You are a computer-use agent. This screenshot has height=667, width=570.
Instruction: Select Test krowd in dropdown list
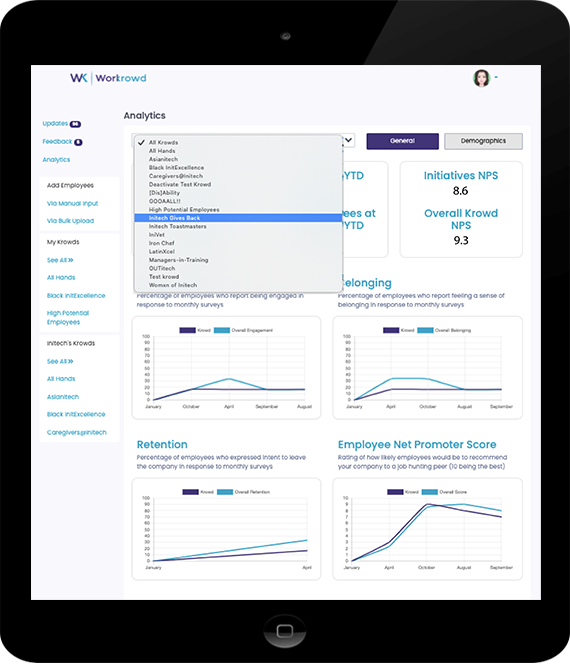click(238, 276)
